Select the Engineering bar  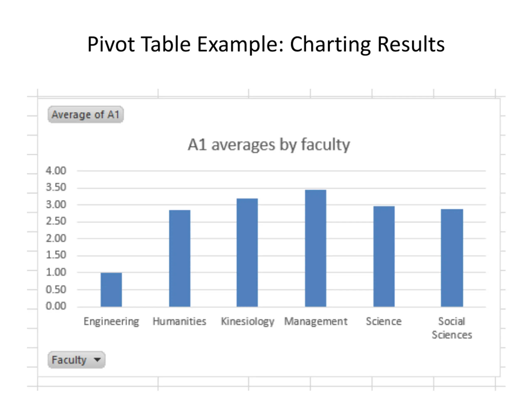point(111,290)
